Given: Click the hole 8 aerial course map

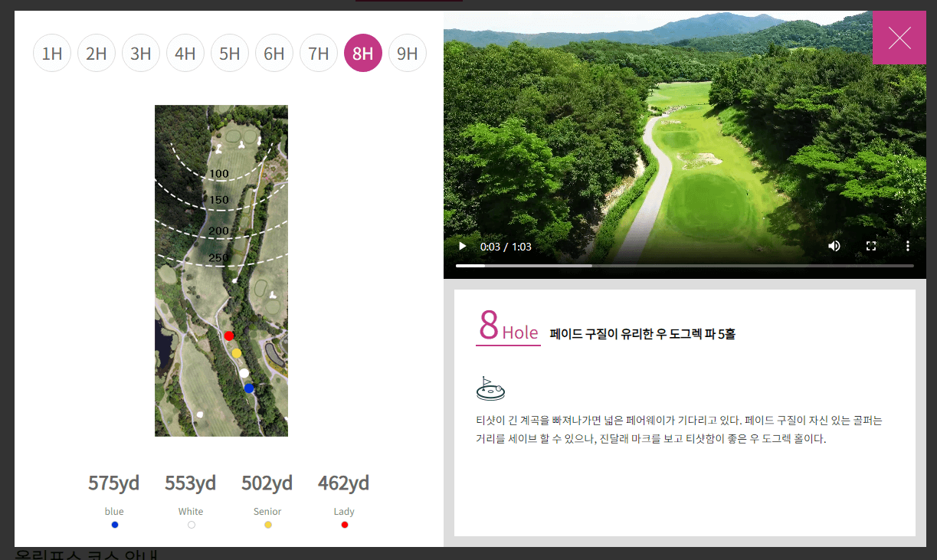Looking at the screenshot, I should pos(221,270).
